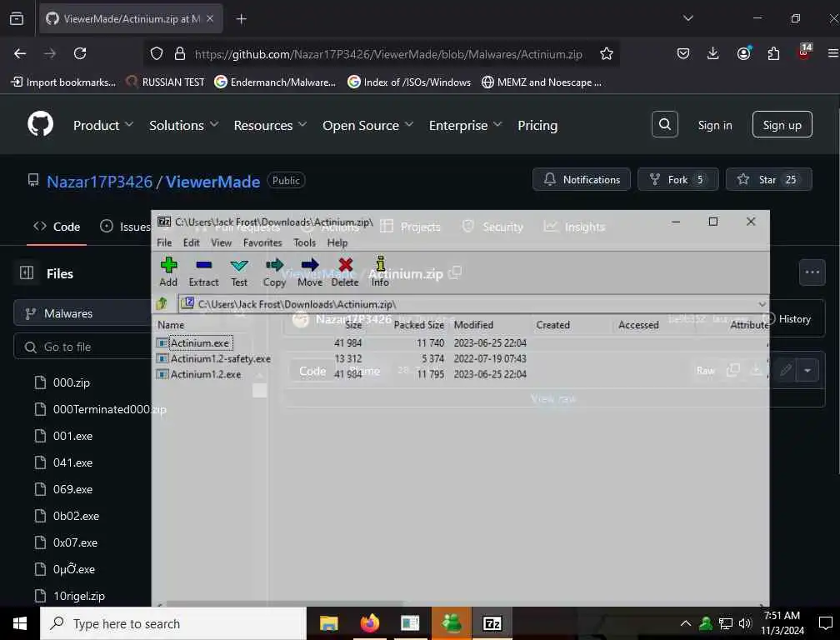Open the RUSSIAN TEST bookmark
The height and width of the screenshot is (640, 840).
click(166, 82)
